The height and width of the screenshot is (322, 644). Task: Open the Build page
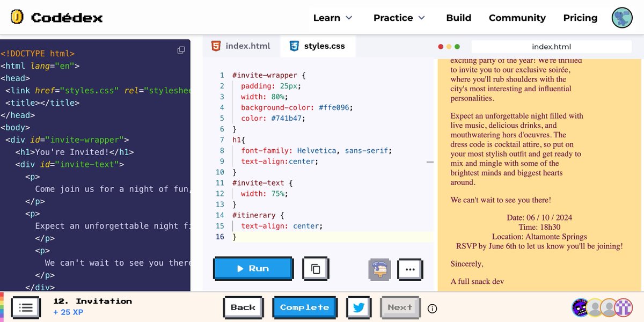459,18
